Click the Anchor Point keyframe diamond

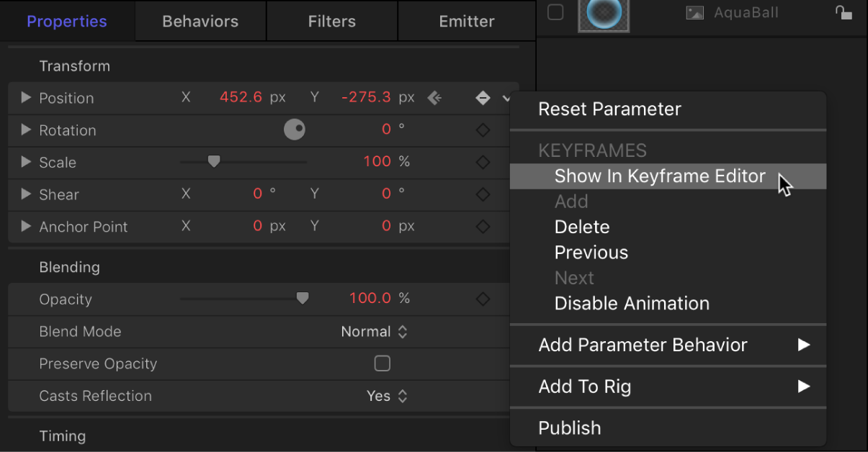coord(483,227)
